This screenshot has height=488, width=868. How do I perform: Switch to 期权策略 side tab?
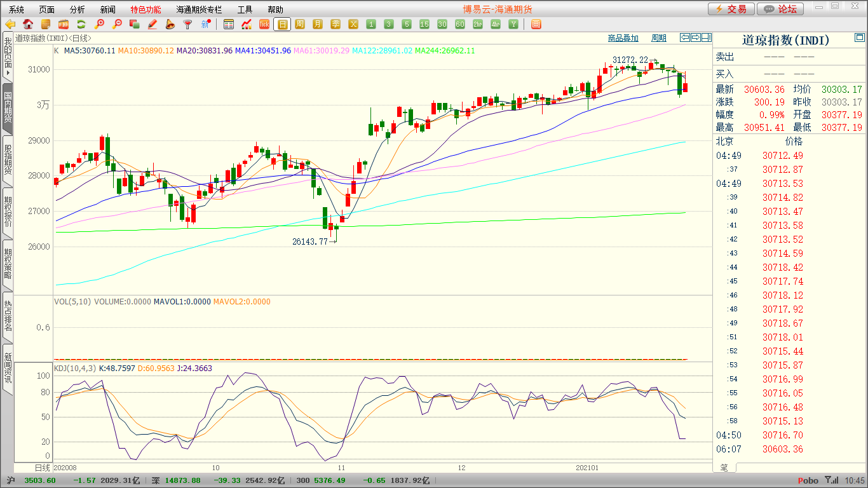coord(8,264)
